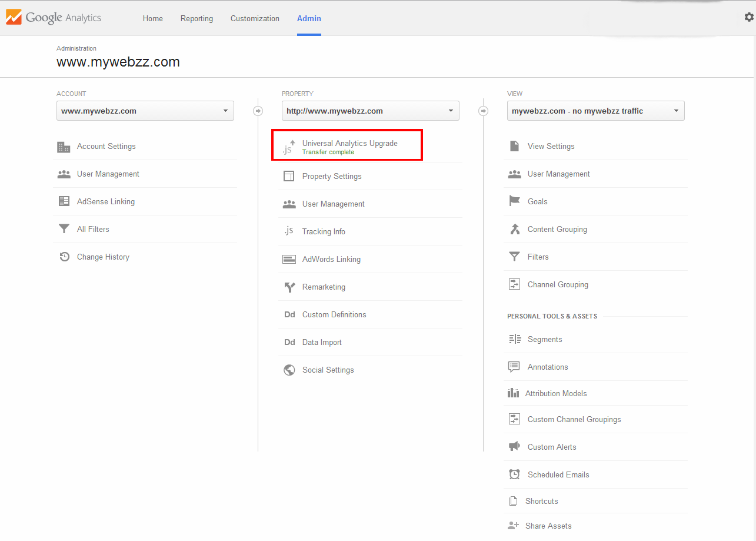756x541 pixels.
Task: Click the AdSense Linking icon
Action: [x=64, y=201]
